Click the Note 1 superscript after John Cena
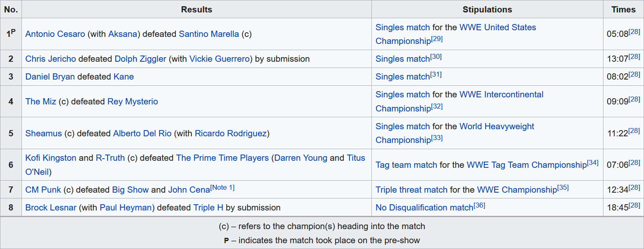Viewport: 644px width, 249px height. 223,188
